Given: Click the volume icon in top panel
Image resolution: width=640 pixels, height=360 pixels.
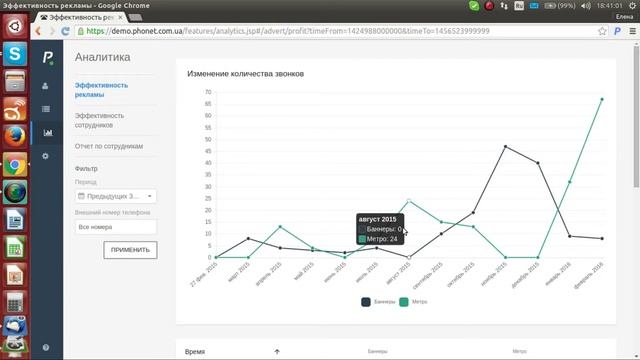Looking at the screenshot, I should pyautogui.click(x=586, y=6).
